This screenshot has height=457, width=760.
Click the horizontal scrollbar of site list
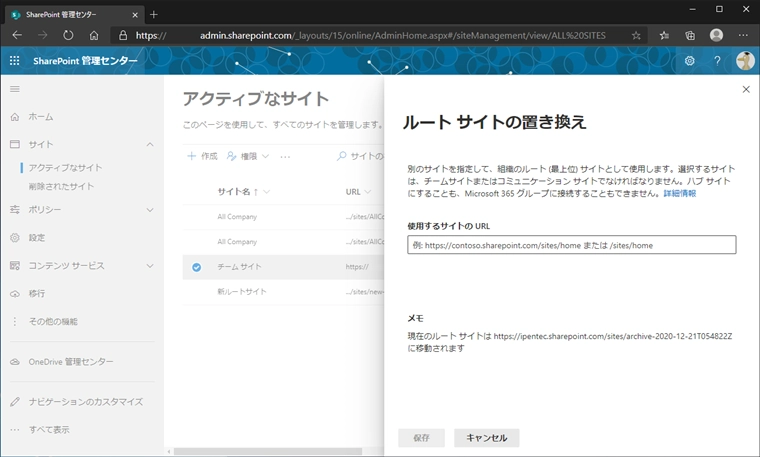(268, 451)
